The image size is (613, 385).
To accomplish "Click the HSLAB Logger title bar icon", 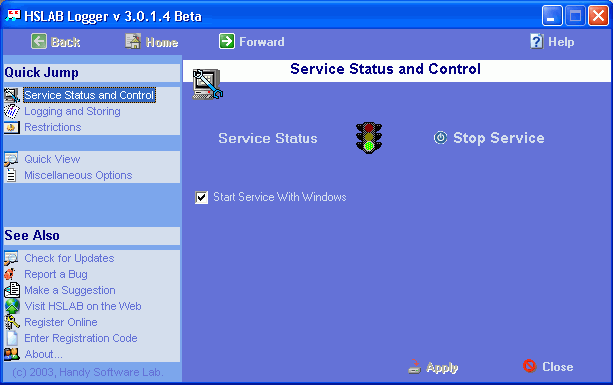I will [13, 16].
